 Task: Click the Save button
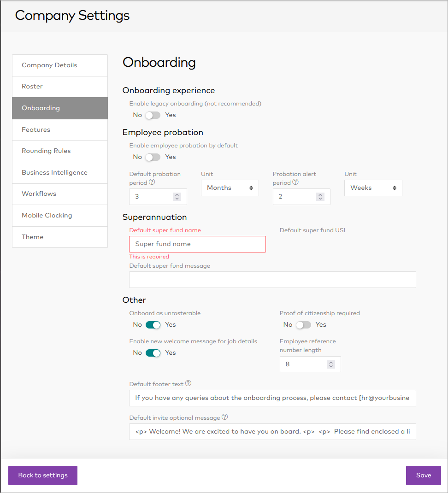click(423, 475)
